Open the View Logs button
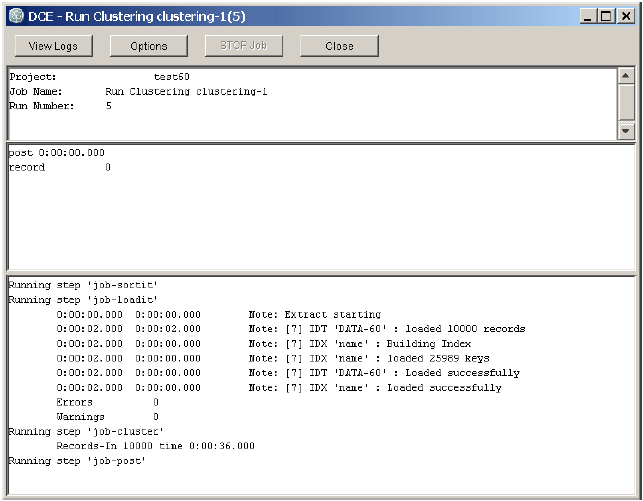Image resolution: width=643 pixels, height=501 pixels. 53,46
